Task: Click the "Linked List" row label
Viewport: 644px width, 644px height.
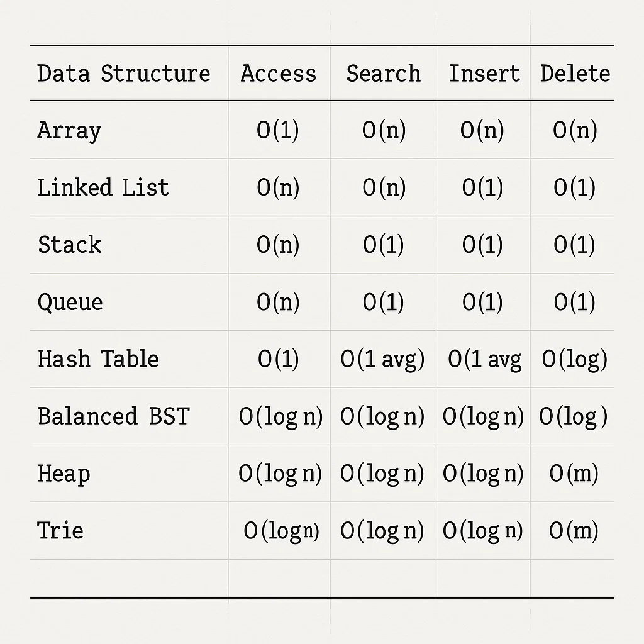Action: coord(103,187)
